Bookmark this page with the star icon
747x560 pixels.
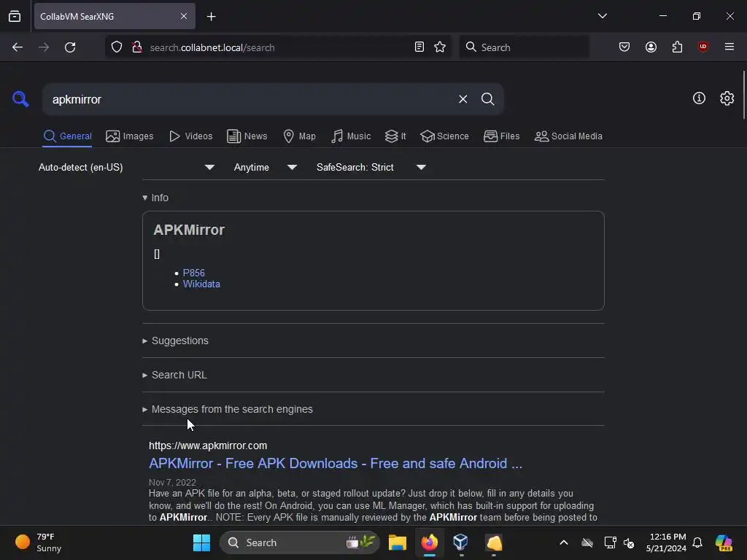[x=440, y=47]
